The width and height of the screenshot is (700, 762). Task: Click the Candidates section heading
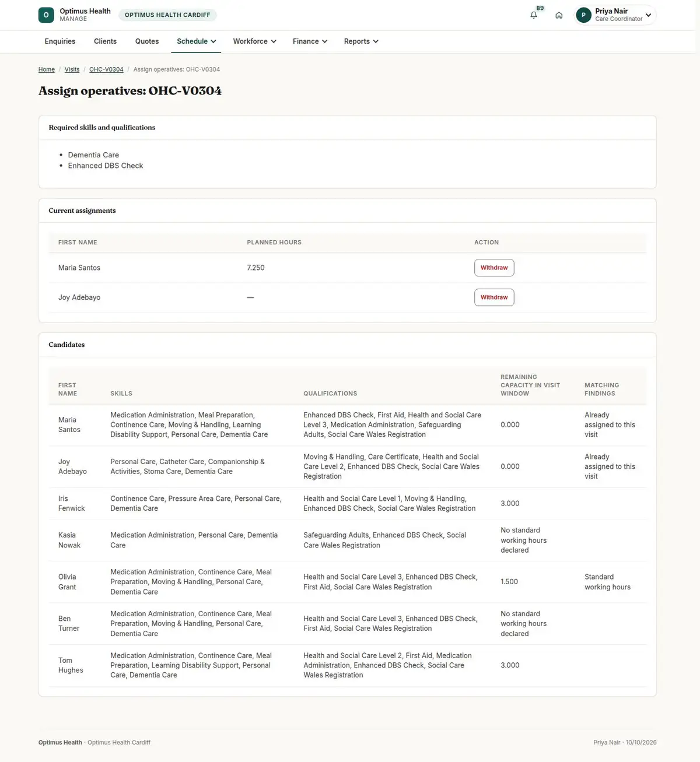[66, 345]
